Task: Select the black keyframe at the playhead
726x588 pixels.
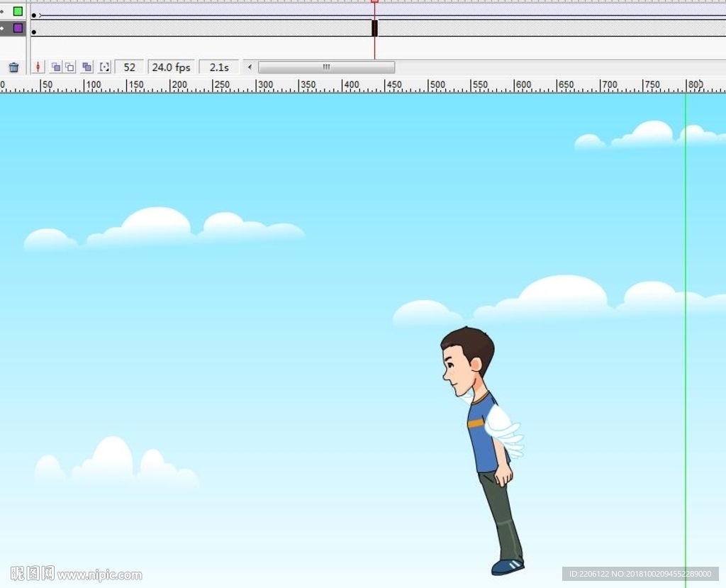Action: pyautogui.click(x=374, y=28)
